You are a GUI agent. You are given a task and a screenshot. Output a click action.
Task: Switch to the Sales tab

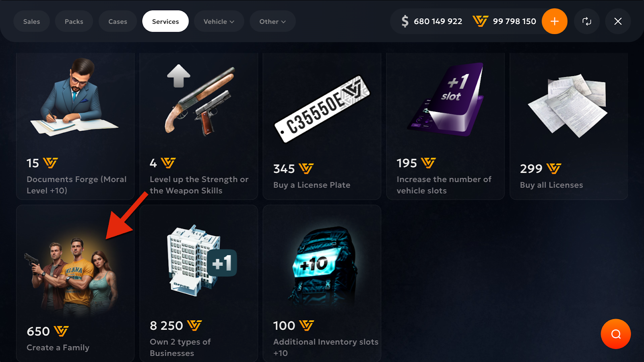click(31, 21)
